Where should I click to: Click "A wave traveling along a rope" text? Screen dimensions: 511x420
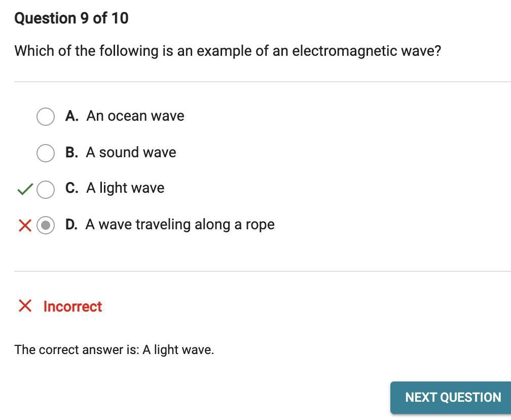pyautogui.click(x=180, y=225)
